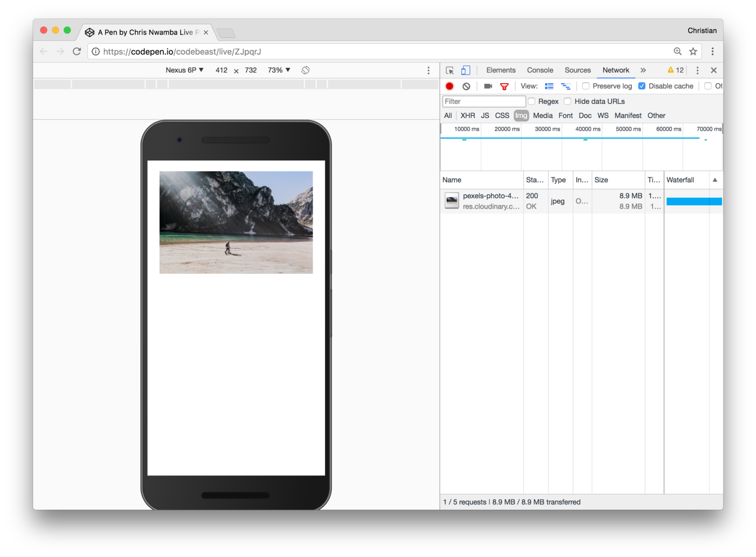Open device toolbar more options menu
This screenshot has width=756, height=557.
tap(429, 70)
